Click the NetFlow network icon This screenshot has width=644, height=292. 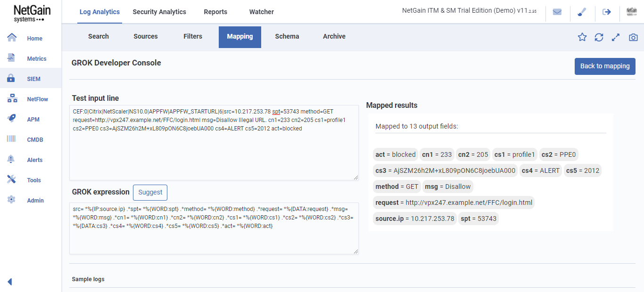pos(12,98)
